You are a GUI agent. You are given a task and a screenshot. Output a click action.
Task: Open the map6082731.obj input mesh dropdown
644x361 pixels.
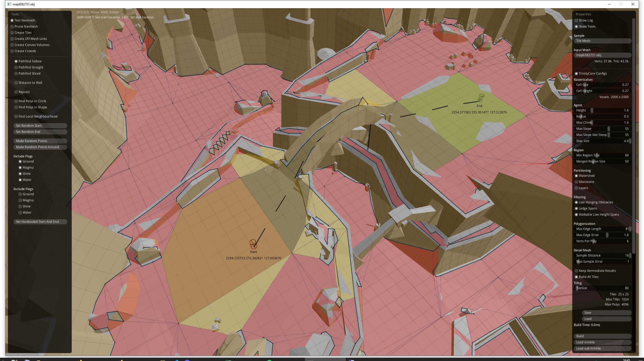[602, 55]
